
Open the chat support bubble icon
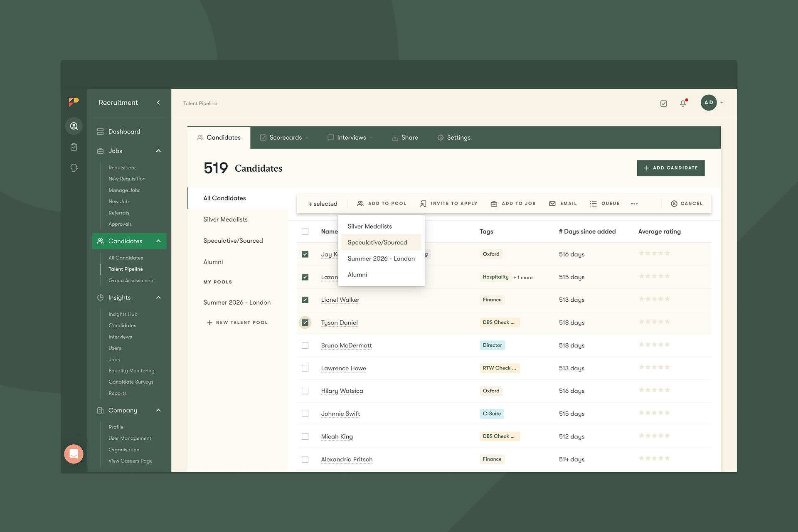74,454
